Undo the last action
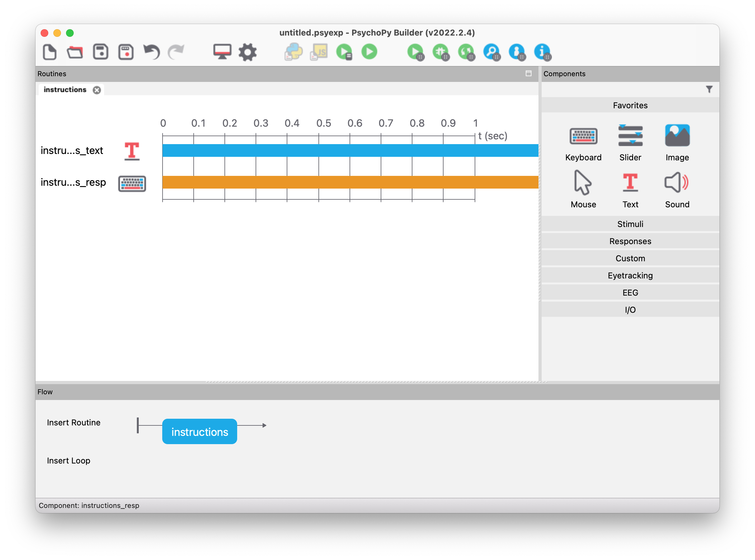This screenshot has width=755, height=560. pyautogui.click(x=151, y=52)
